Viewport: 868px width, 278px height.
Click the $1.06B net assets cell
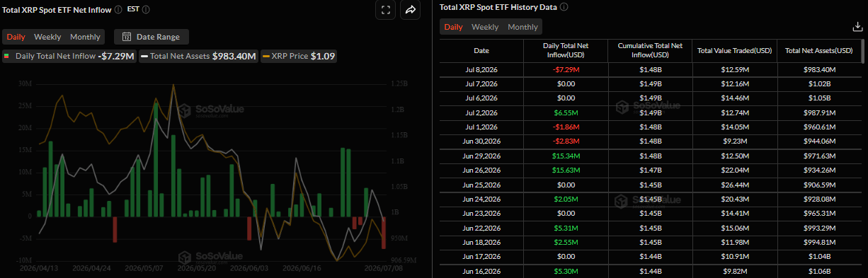point(819,271)
